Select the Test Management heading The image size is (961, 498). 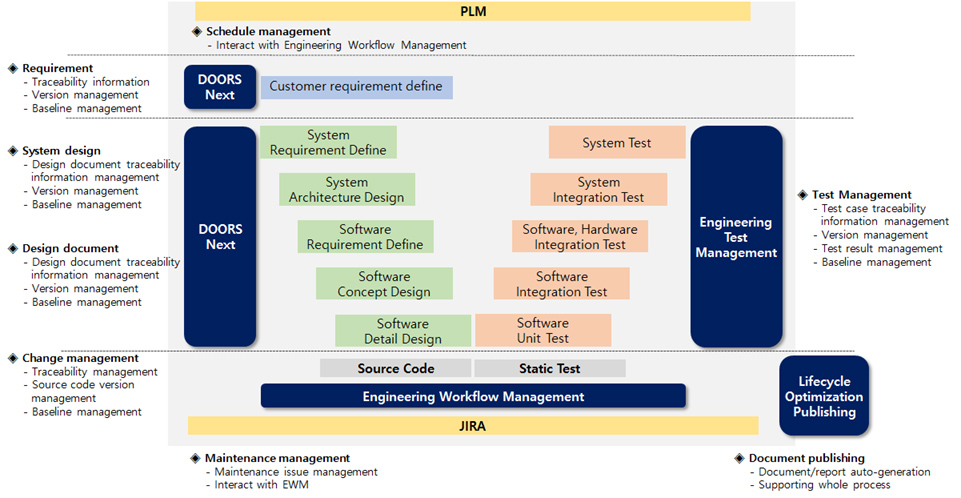tap(862, 195)
